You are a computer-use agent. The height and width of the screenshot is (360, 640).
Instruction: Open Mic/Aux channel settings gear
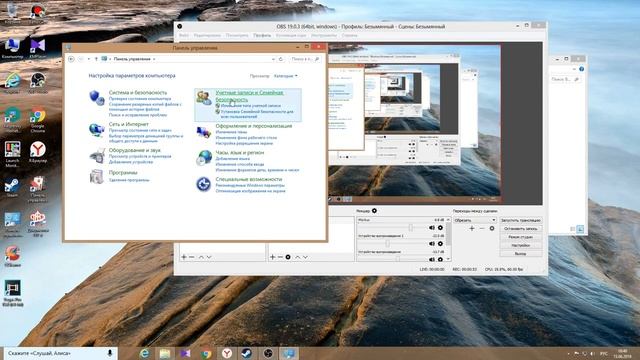pyautogui.click(x=440, y=228)
